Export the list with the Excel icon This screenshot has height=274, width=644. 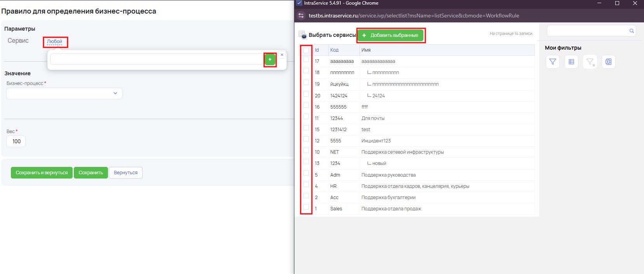click(608, 62)
